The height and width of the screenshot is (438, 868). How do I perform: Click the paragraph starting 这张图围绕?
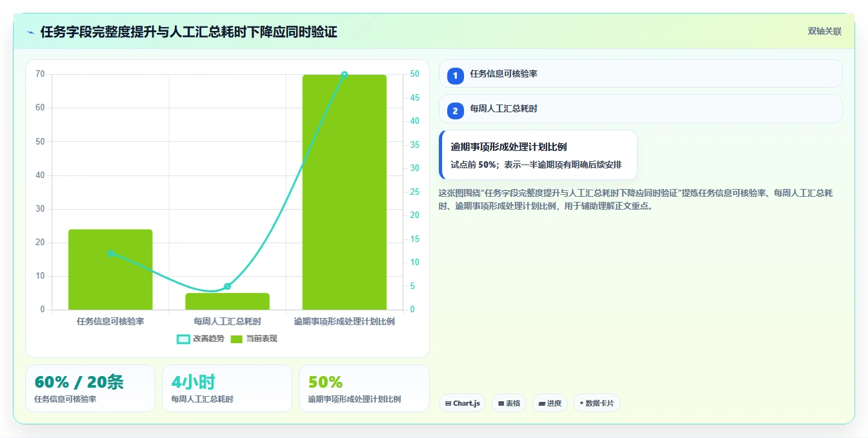(636, 199)
